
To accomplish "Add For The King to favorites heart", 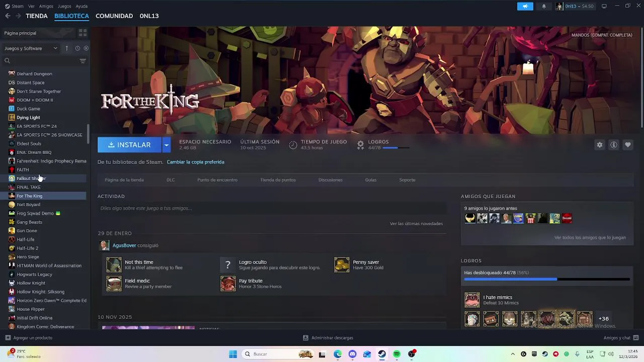I will [x=628, y=145].
